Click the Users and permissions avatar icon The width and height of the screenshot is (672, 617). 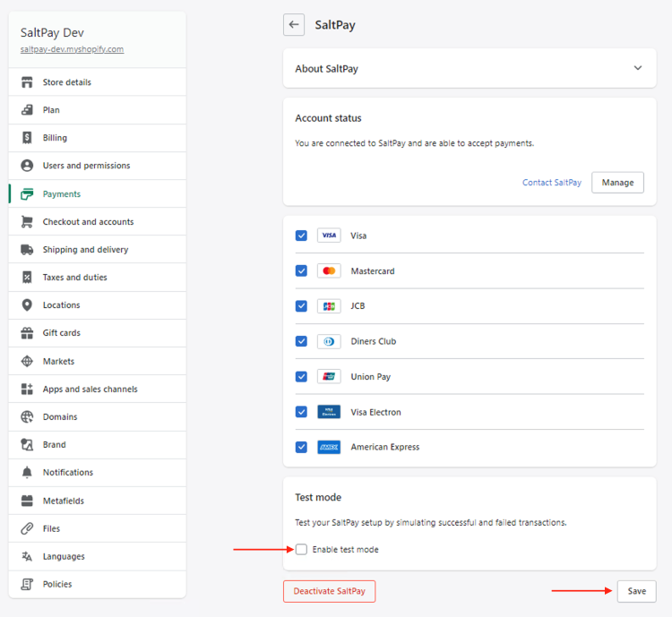pyautogui.click(x=27, y=166)
